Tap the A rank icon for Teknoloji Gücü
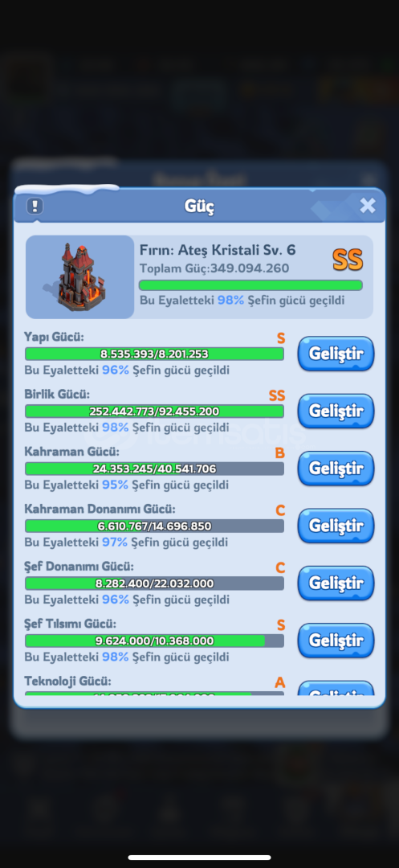The image size is (399, 868). point(279,682)
